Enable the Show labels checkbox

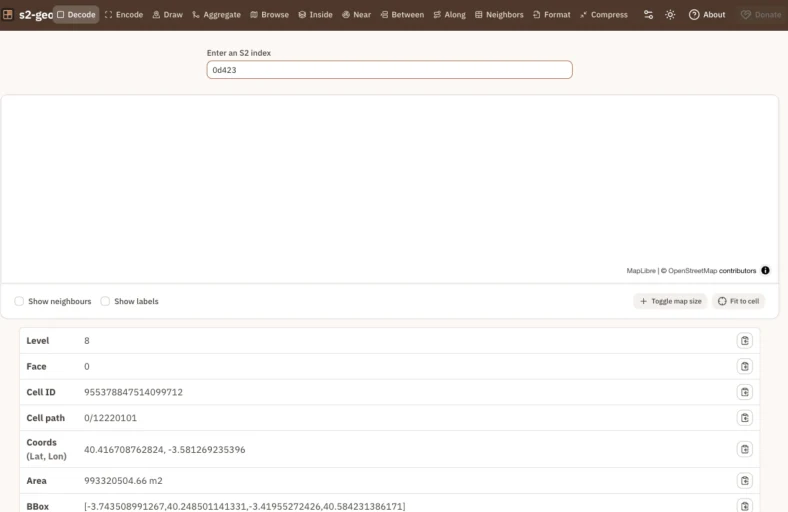click(x=105, y=301)
